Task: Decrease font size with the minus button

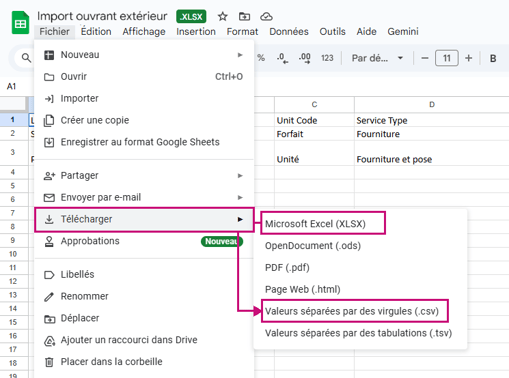Action: [x=425, y=58]
